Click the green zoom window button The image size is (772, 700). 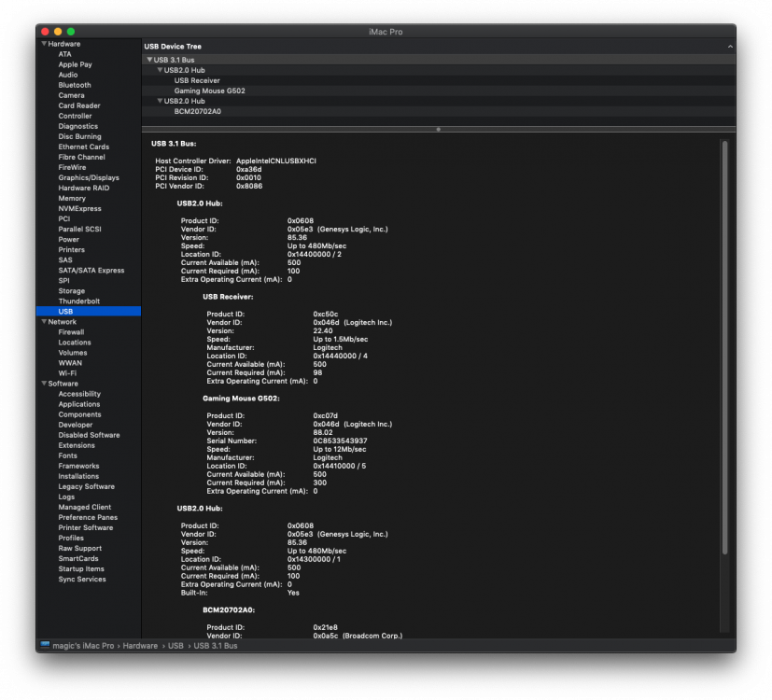[x=71, y=32]
